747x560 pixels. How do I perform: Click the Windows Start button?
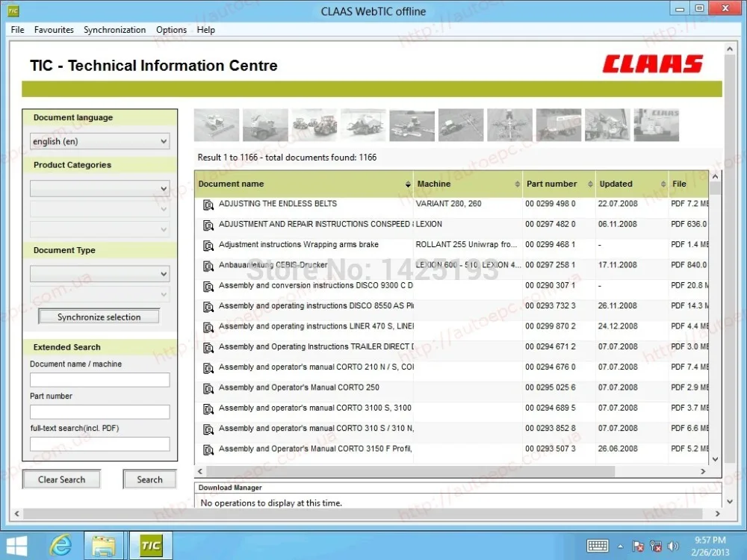[x=14, y=544]
